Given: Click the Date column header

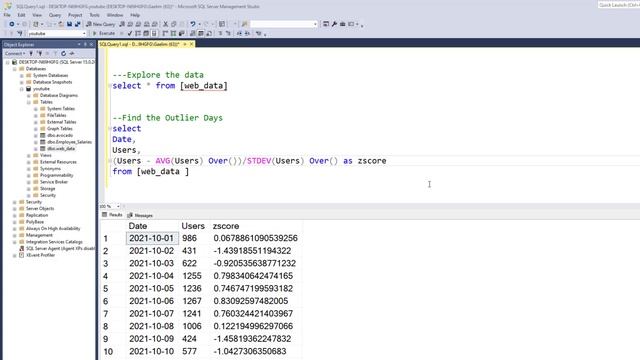Looking at the screenshot, I should click(138, 226).
